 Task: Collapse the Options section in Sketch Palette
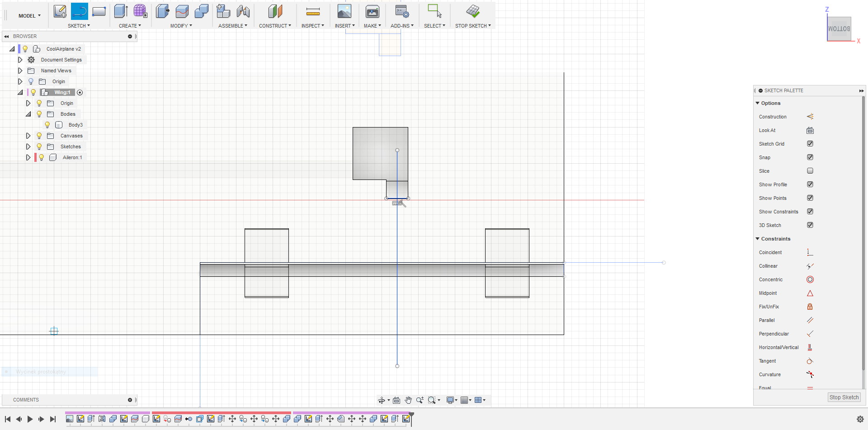[758, 103]
